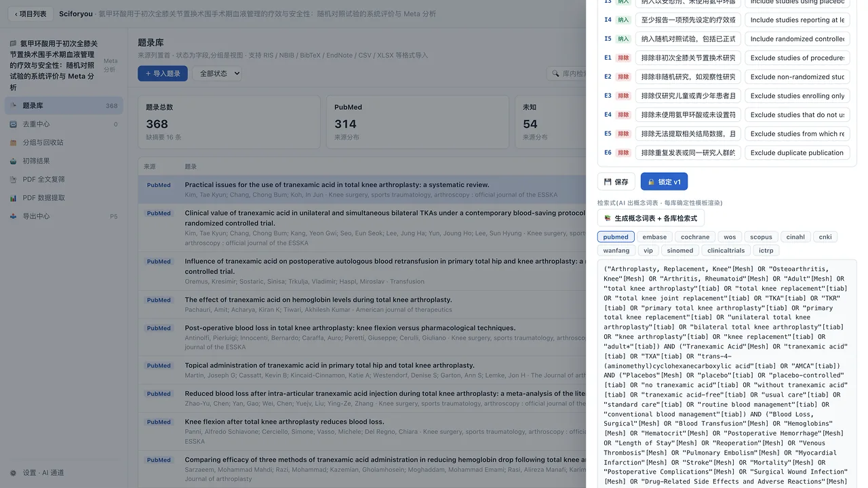Click the 来源 column header
This screenshot has height=488, width=868.
pyautogui.click(x=150, y=166)
